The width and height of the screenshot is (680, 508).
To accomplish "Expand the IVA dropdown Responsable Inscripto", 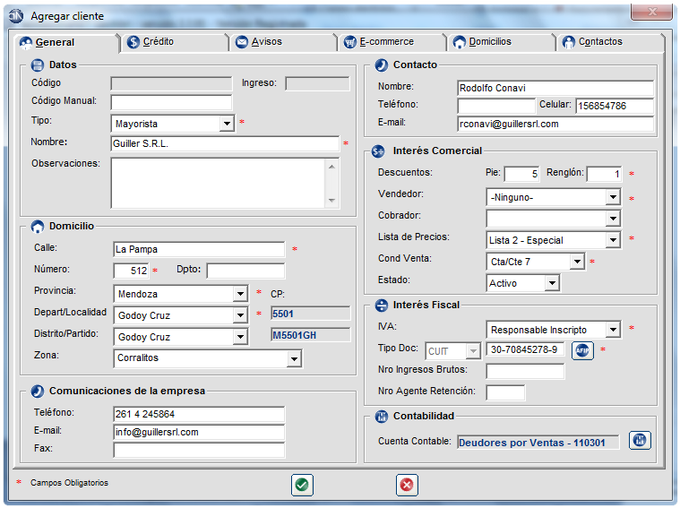I will click(613, 330).
